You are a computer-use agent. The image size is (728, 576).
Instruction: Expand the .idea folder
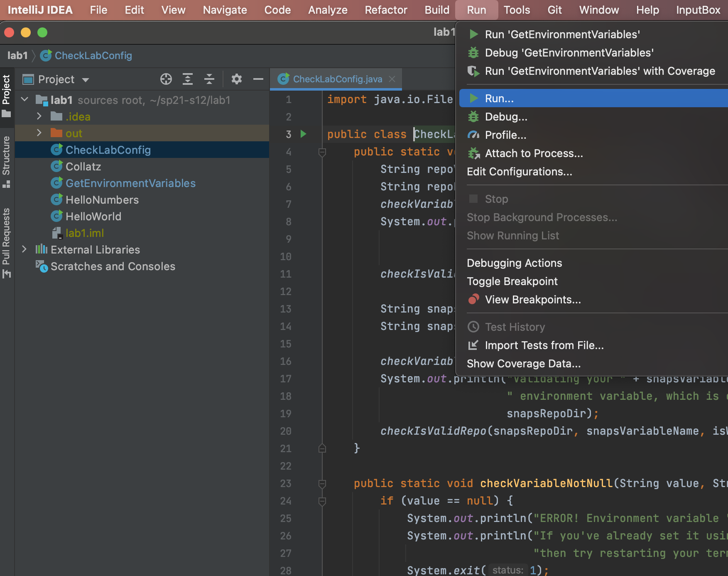(x=39, y=116)
